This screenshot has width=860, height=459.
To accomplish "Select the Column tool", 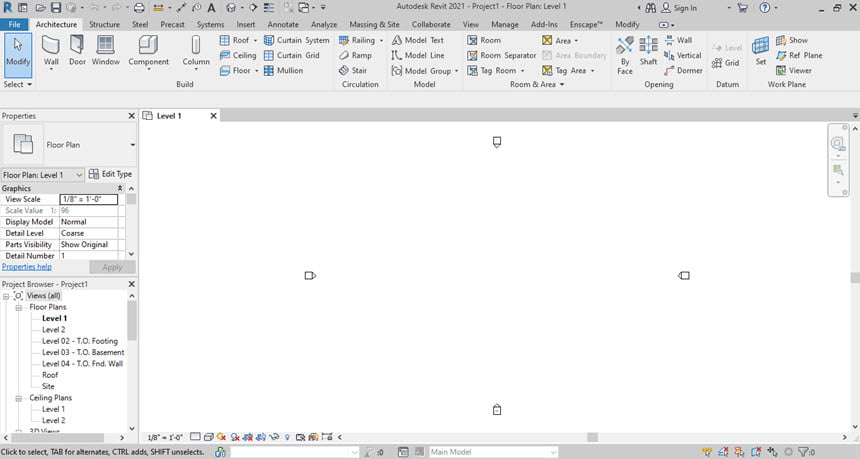I will click(196, 52).
